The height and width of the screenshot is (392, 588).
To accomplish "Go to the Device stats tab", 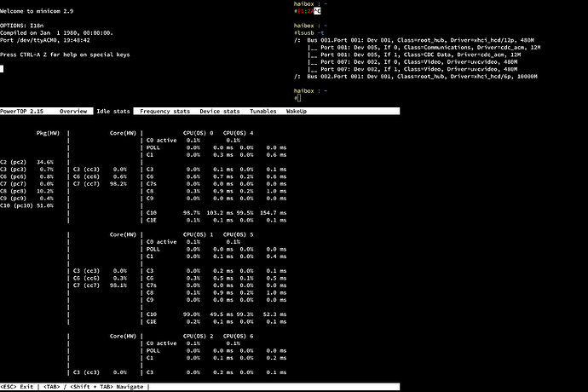I will coord(220,111).
